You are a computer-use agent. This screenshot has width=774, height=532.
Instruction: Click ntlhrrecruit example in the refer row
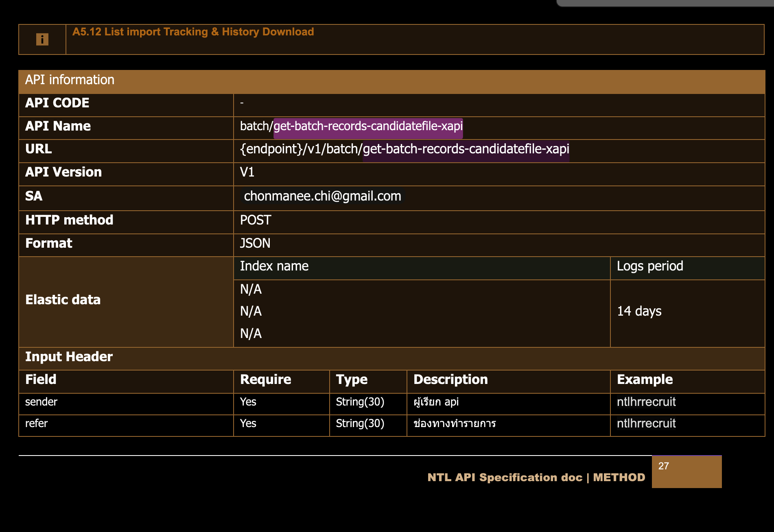(646, 424)
